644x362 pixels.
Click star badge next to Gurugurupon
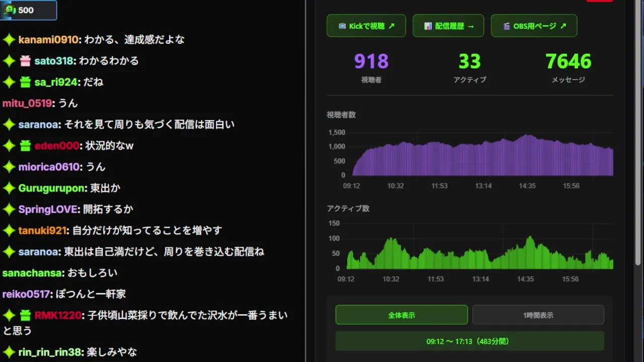pyautogui.click(x=9, y=188)
